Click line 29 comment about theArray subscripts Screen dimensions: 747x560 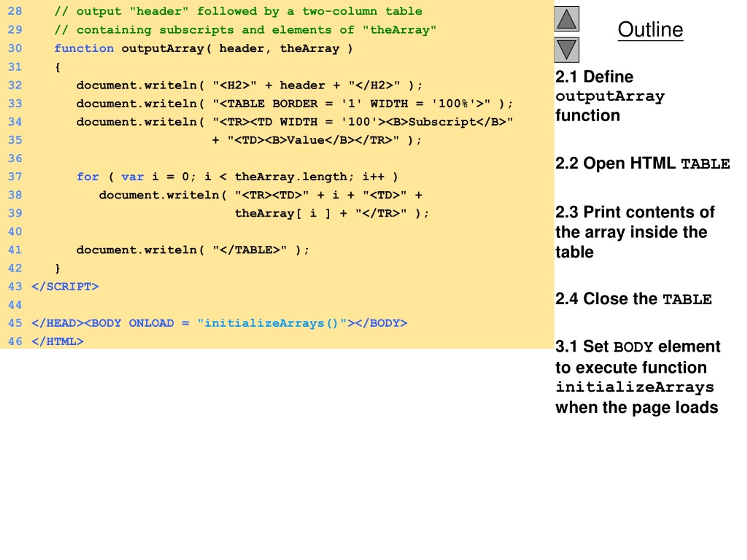pos(245,30)
